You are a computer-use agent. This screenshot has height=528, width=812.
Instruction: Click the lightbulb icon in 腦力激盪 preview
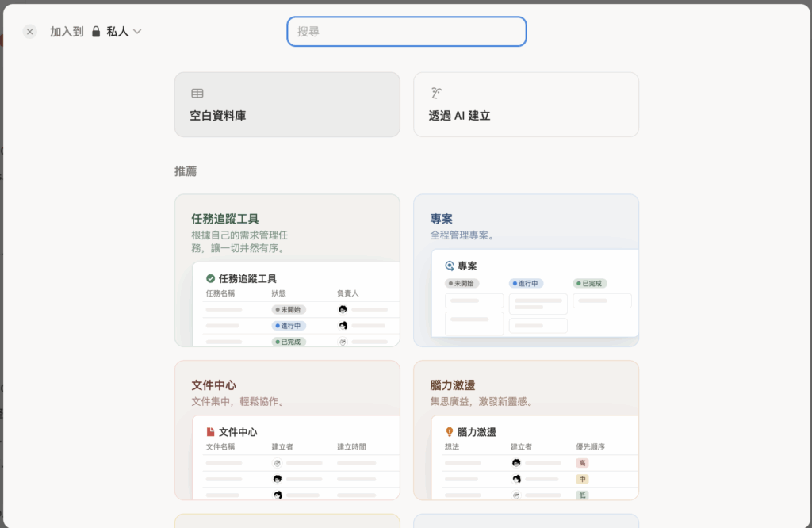click(450, 432)
